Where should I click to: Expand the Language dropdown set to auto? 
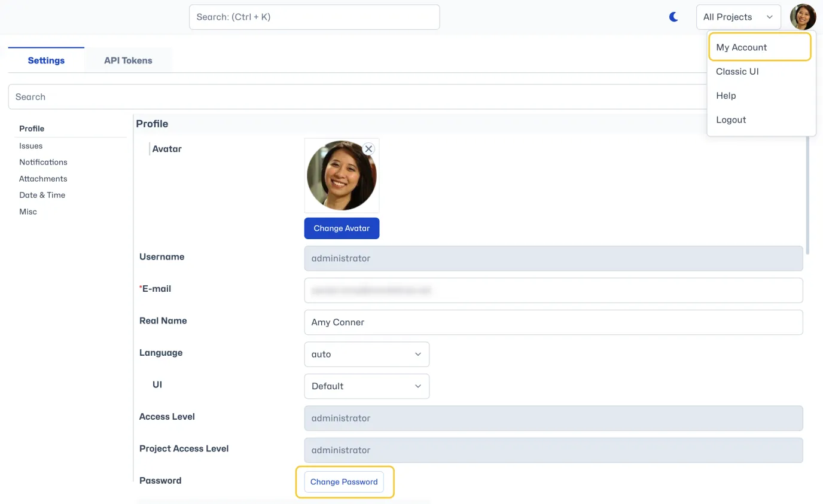pos(367,354)
